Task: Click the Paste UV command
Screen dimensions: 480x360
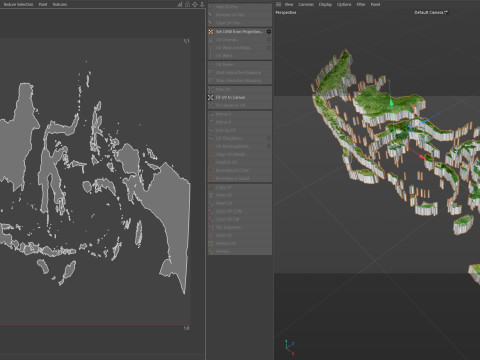Action: (x=240, y=195)
